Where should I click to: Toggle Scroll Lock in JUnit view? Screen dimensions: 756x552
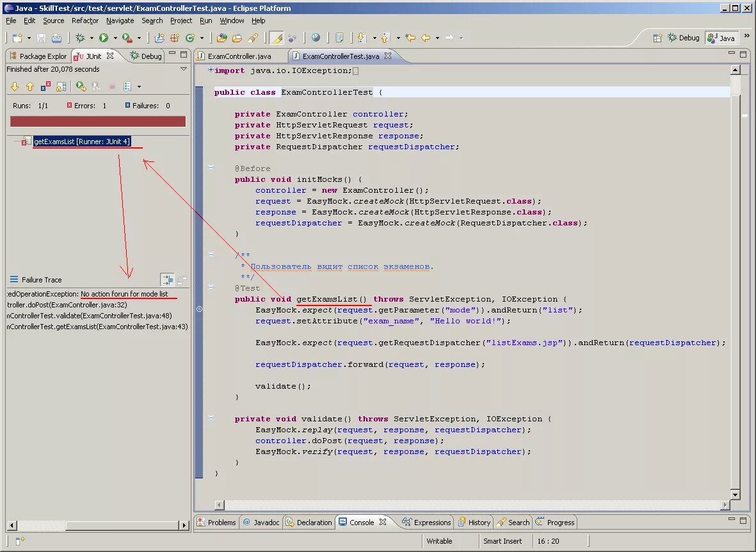61,87
